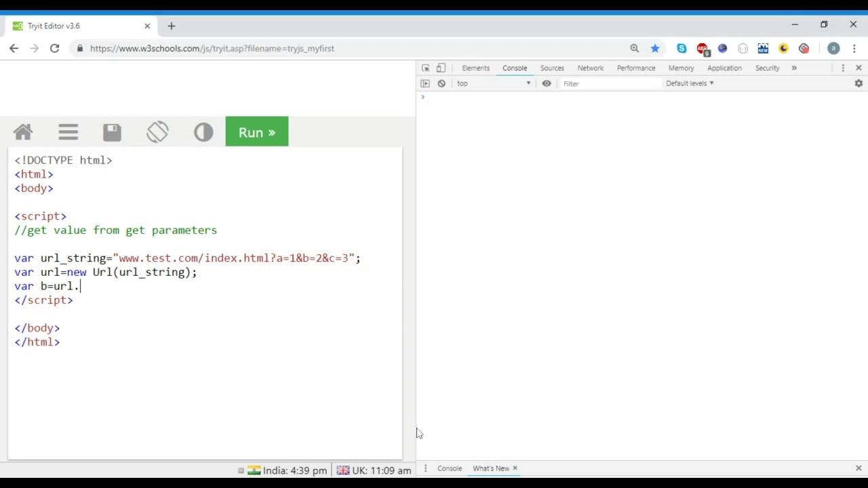
Task: Select the Tryit Editor v3.6 tab
Action: click(81, 26)
